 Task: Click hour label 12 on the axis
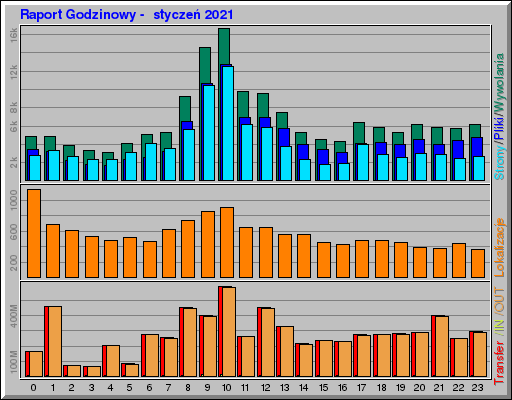point(265,388)
